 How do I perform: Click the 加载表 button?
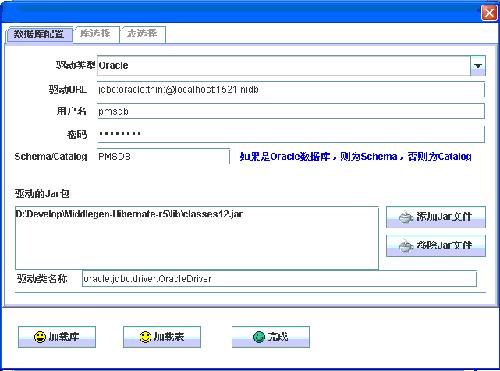(x=162, y=337)
